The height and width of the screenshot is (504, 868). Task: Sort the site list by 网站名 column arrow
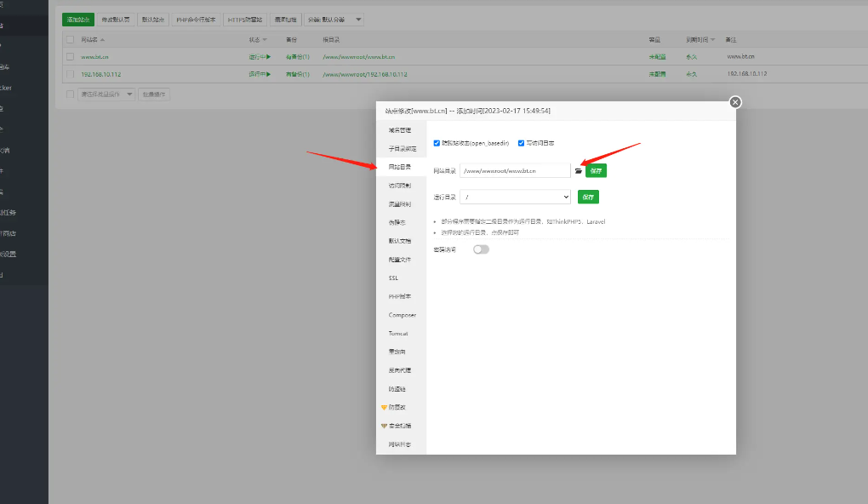coord(103,40)
